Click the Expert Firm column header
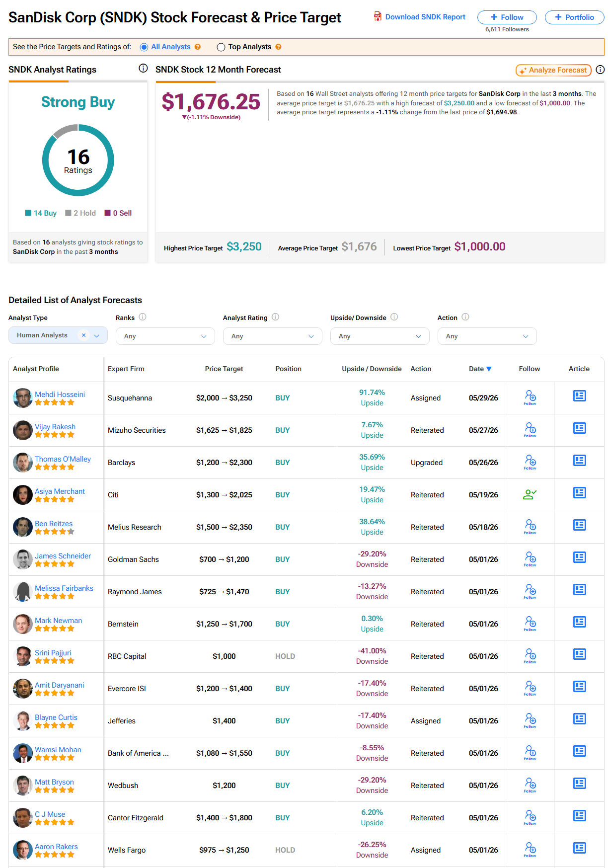 click(x=126, y=369)
